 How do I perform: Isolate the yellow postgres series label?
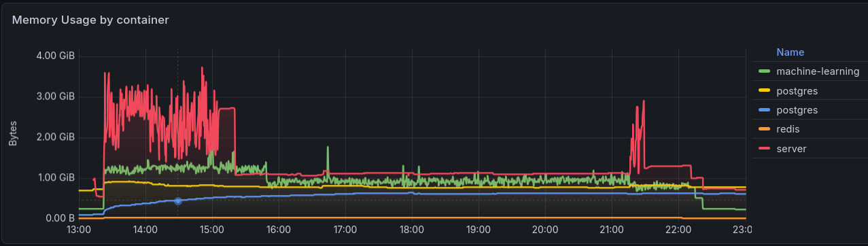click(x=797, y=90)
